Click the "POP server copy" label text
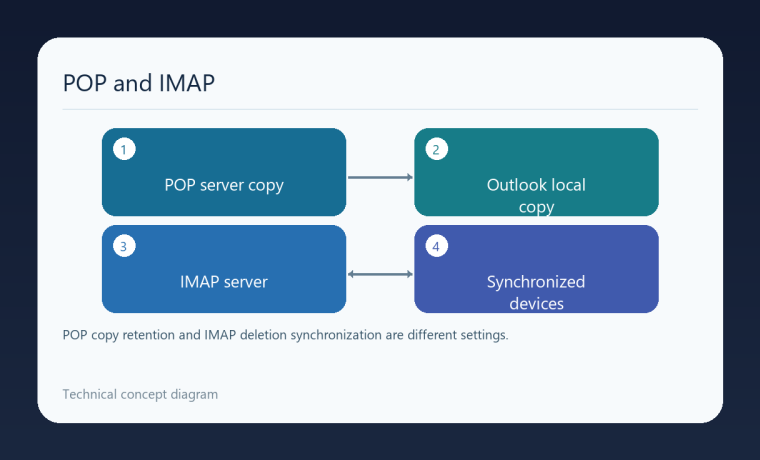The image size is (760, 460). (224, 185)
